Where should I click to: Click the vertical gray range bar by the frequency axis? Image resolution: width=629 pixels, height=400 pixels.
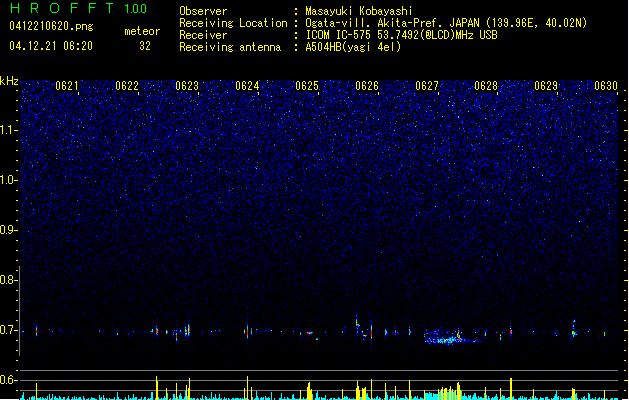click(19, 311)
